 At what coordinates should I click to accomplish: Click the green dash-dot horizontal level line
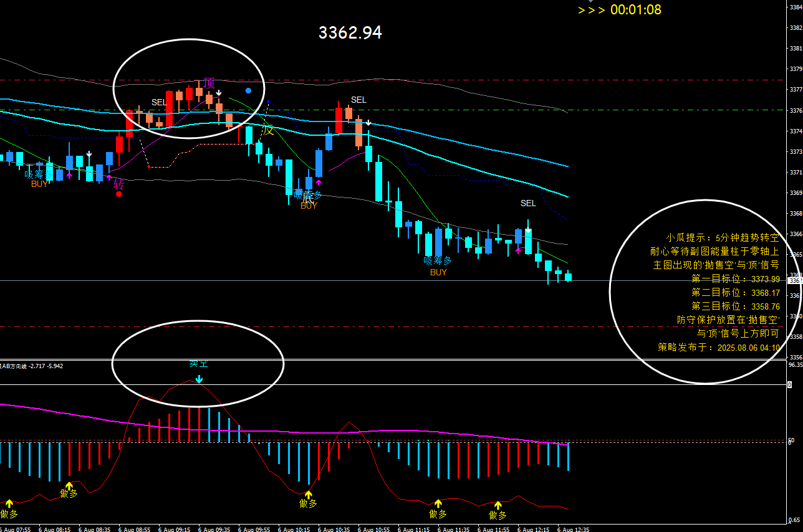[393, 110]
